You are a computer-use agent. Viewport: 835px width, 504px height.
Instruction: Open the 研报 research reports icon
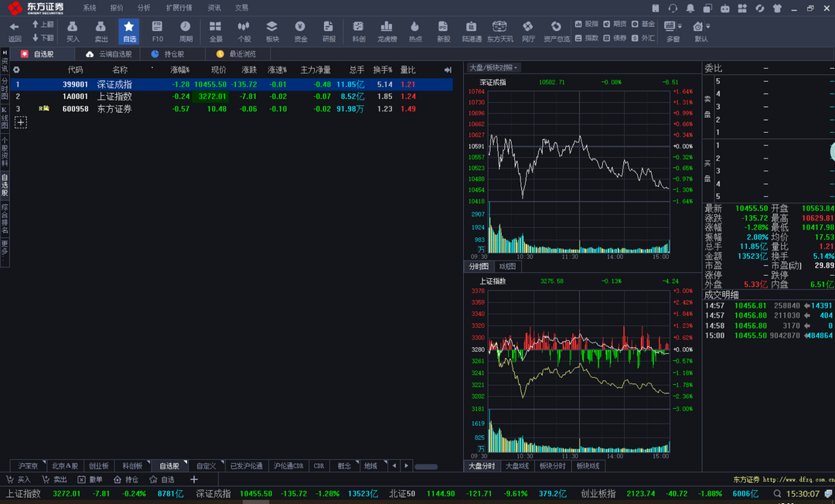click(x=329, y=31)
